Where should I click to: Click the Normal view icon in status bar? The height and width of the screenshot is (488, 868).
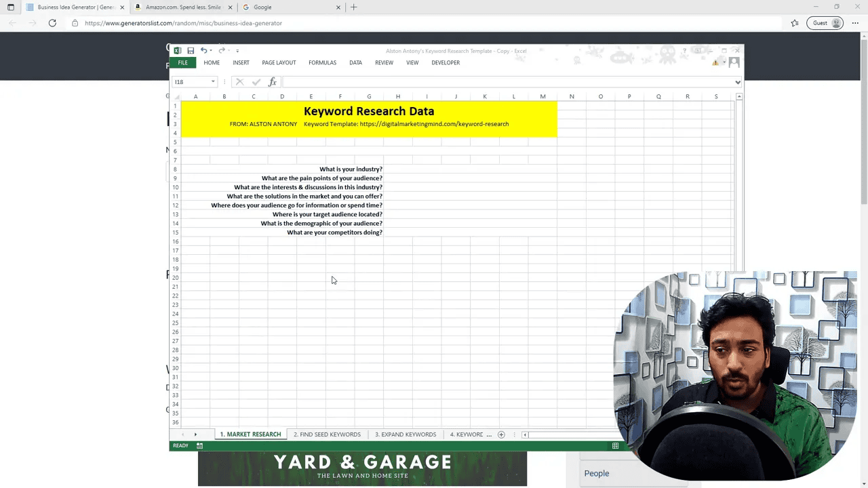tap(614, 445)
